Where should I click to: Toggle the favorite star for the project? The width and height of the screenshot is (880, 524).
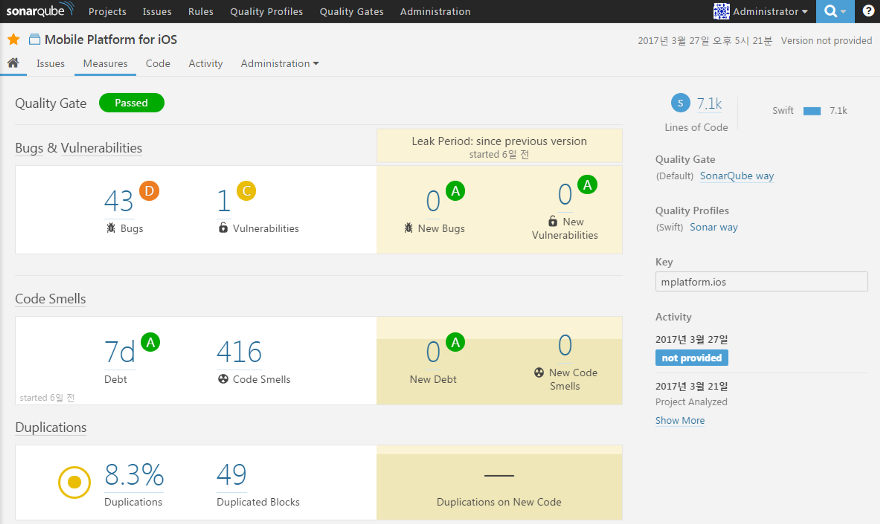[13, 39]
